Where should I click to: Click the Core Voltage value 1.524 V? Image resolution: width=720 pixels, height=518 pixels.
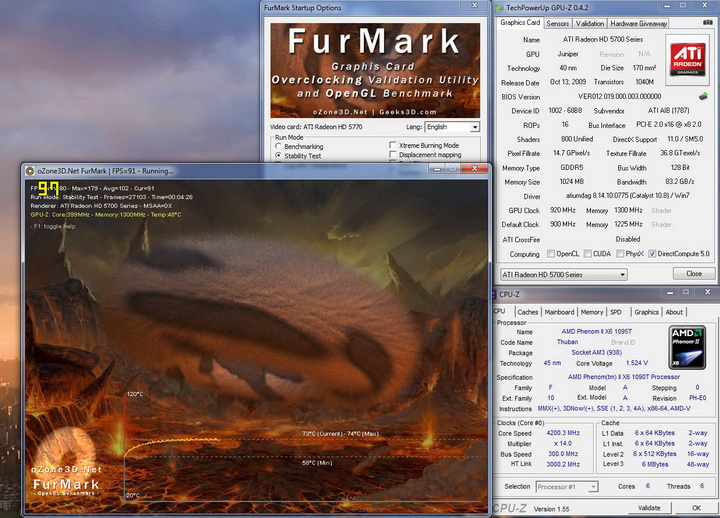point(636,363)
